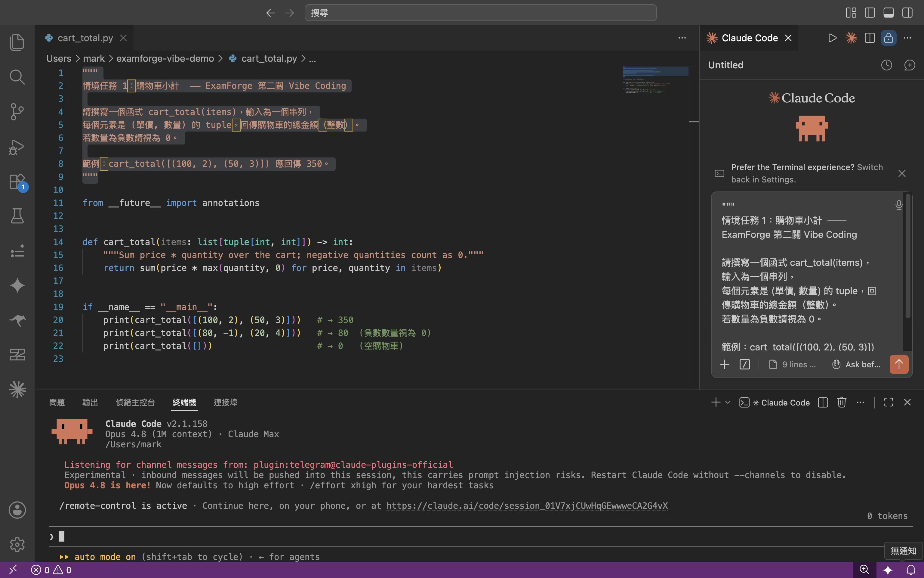The image size is (924, 578).
Task: Open the launch profile dropdown chevron
Action: coord(728,402)
